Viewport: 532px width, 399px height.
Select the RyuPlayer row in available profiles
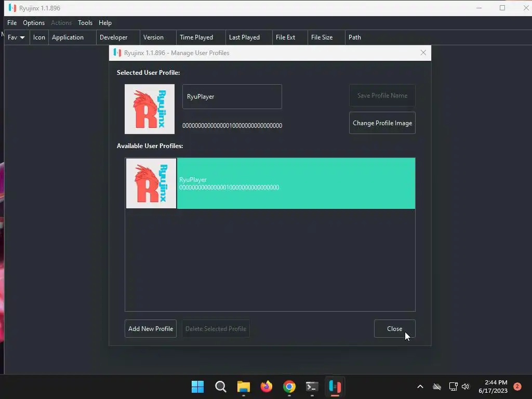tap(270, 183)
